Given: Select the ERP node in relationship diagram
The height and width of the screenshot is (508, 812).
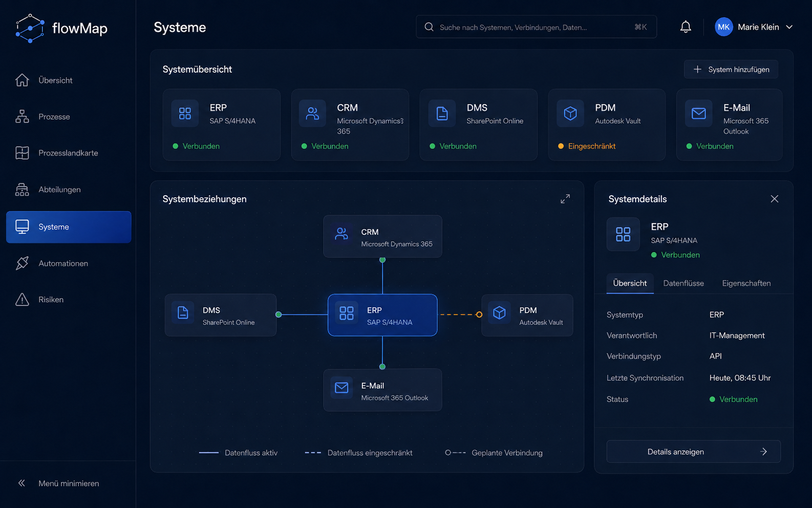Looking at the screenshot, I should pyautogui.click(x=382, y=315).
